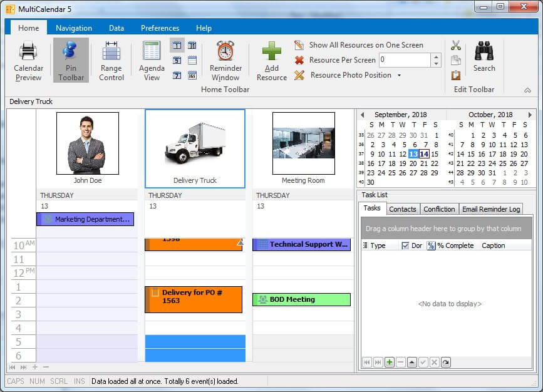Expand the Resource Photo Position dropdown

399,76
